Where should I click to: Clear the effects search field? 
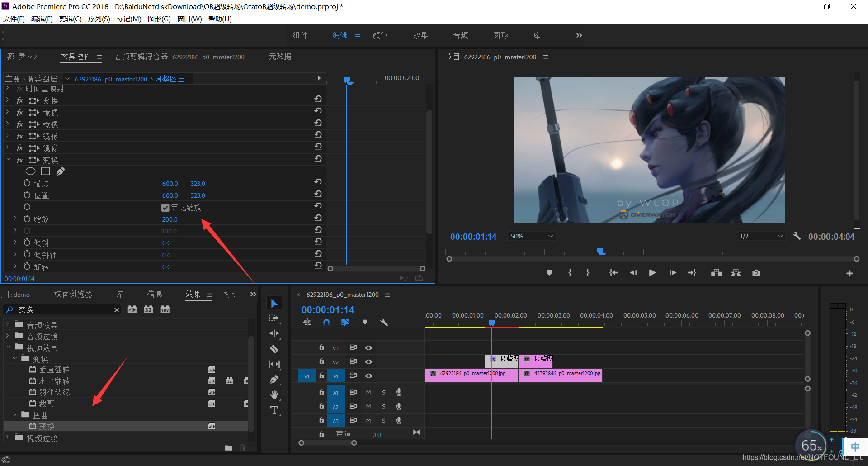coord(117,310)
